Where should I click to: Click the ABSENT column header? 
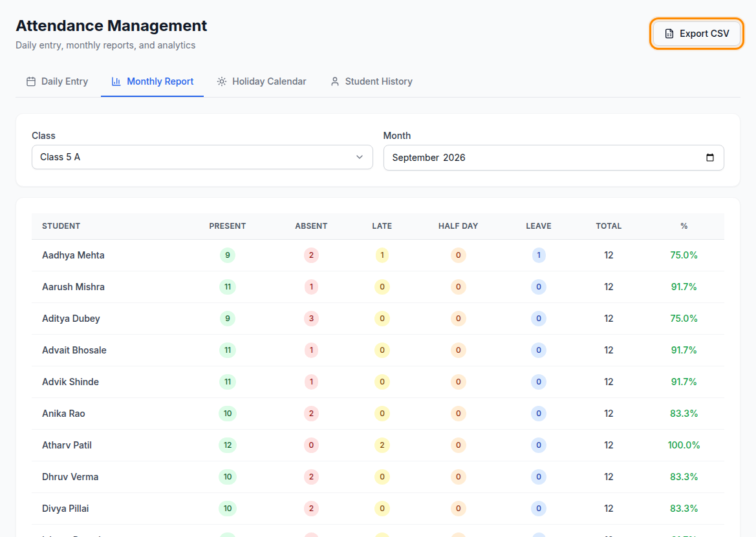pyautogui.click(x=312, y=226)
